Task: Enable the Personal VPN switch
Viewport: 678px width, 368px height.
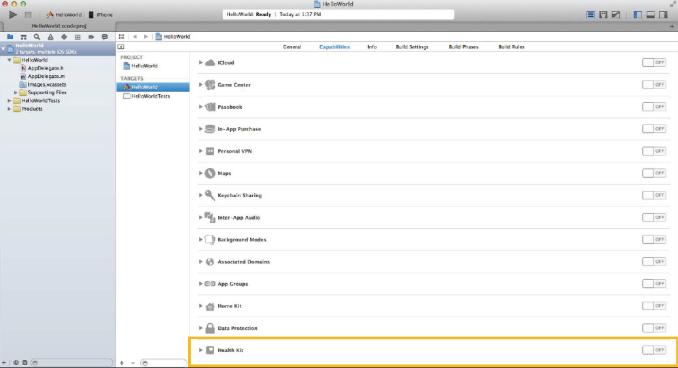Action: click(x=654, y=151)
